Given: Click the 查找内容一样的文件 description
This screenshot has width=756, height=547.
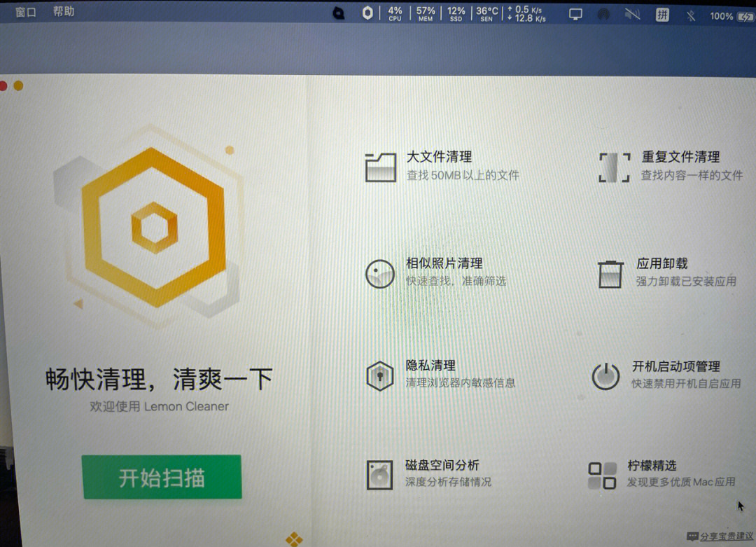Looking at the screenshot, I should (x=692, y=175).
